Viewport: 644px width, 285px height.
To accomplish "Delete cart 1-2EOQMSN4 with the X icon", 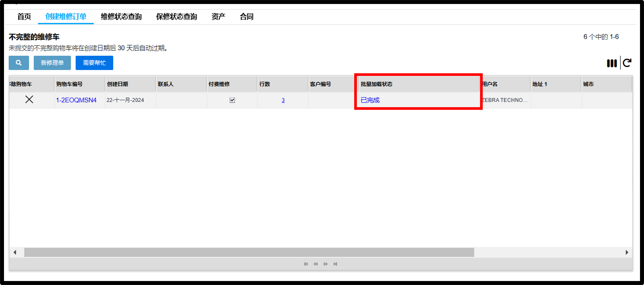I will pyautogui.click(x=29, y=99).
